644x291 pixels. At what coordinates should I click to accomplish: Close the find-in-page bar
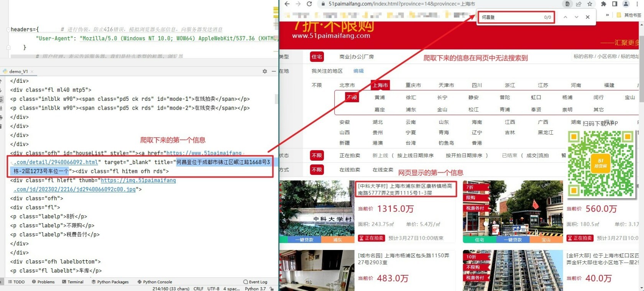tap(588, 17)
